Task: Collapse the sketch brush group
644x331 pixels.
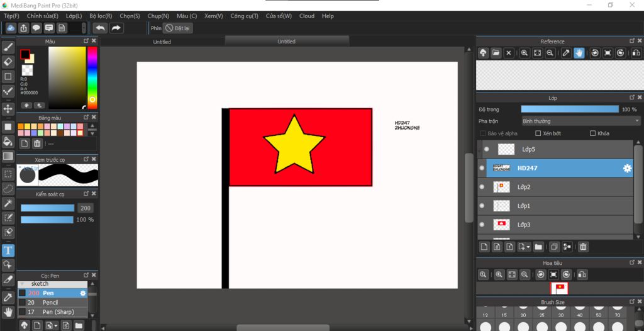Action: click(23, 284)
